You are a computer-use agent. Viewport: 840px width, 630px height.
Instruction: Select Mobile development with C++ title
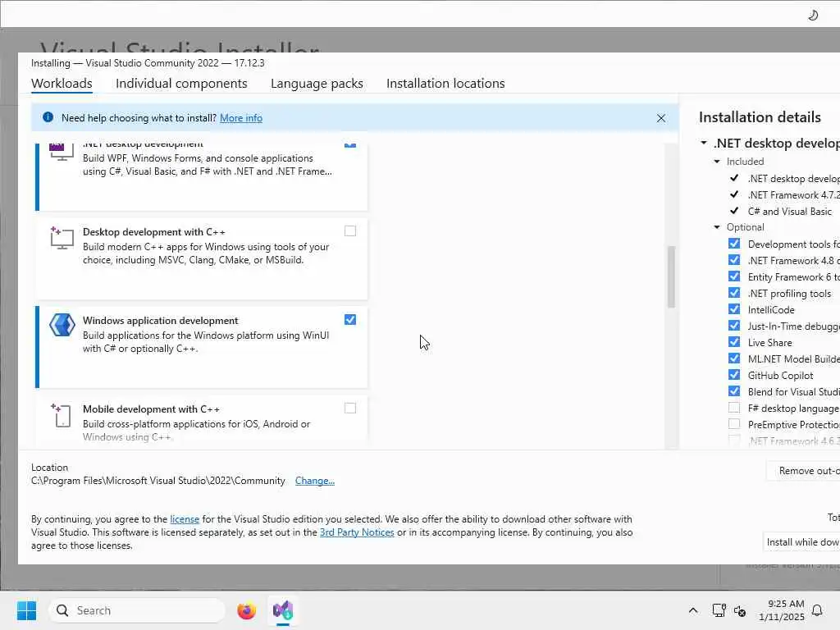(151, 409)
